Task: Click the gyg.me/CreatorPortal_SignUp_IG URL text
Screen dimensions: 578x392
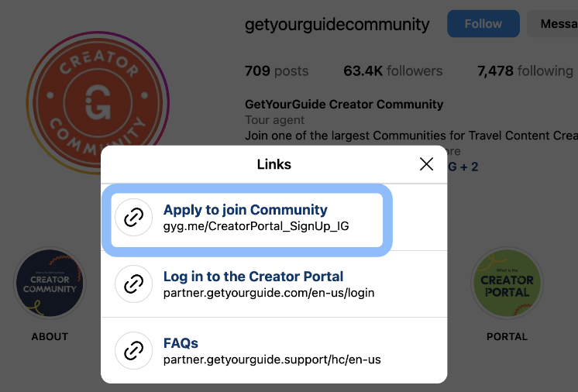Action: coord(256,226)
